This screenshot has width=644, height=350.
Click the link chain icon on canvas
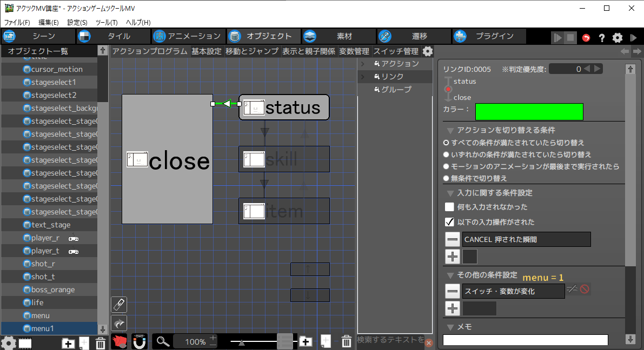[119, 305]
